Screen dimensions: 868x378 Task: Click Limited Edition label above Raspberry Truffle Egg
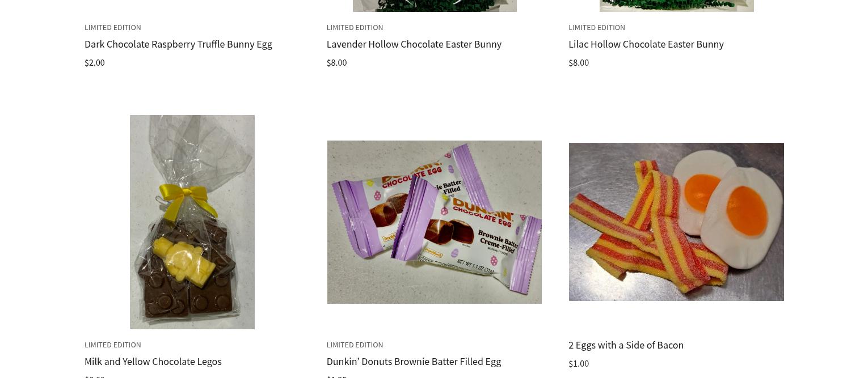[113, 28]
